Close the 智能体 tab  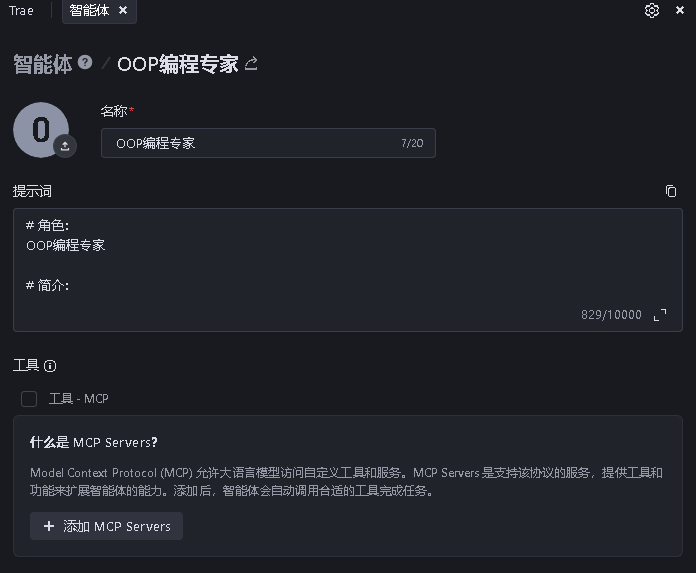(123, 10)
